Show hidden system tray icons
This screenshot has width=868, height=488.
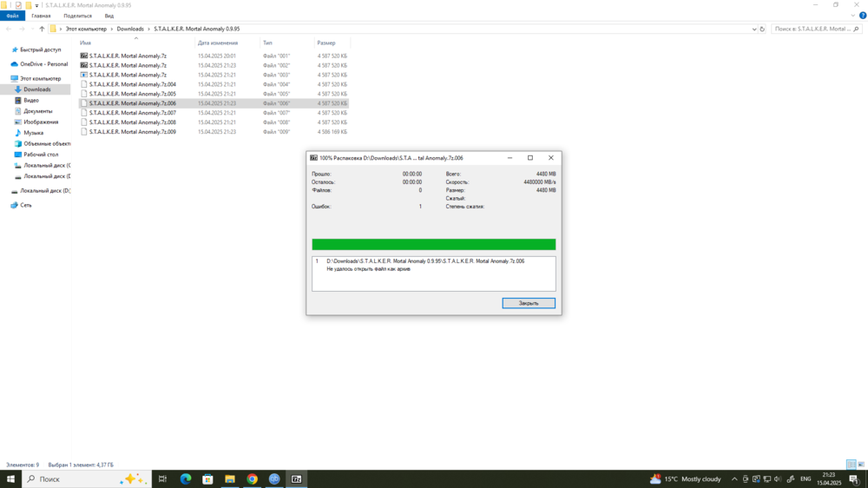(734, 478)
